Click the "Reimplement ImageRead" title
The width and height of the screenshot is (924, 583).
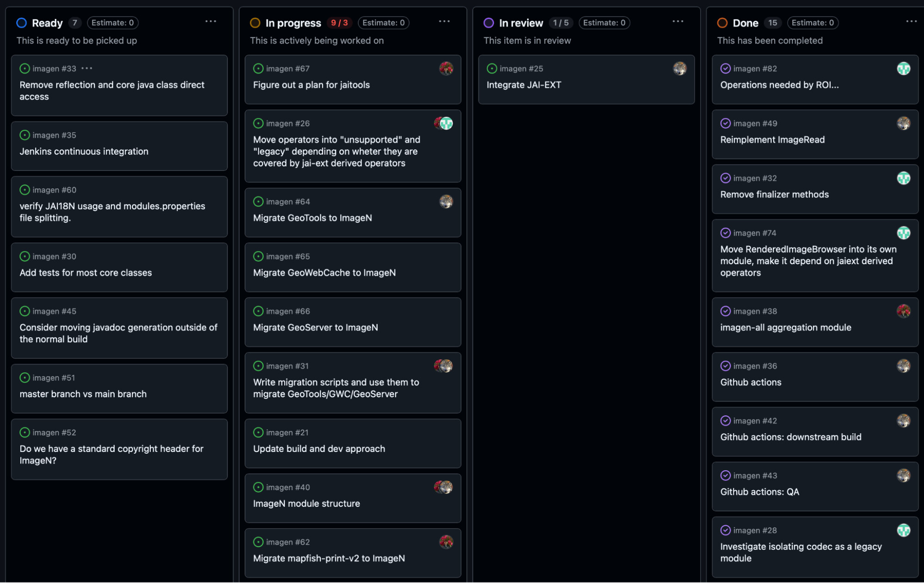point(772,140)
